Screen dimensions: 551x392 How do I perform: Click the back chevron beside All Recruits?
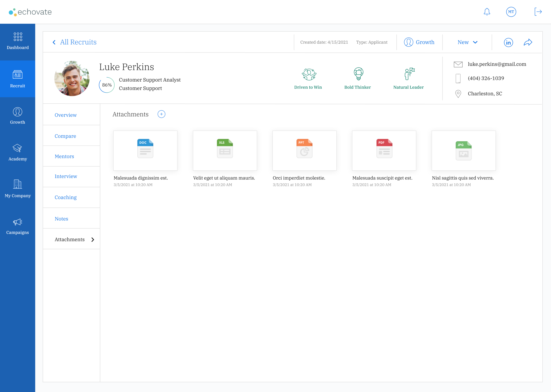coord(54,42)
